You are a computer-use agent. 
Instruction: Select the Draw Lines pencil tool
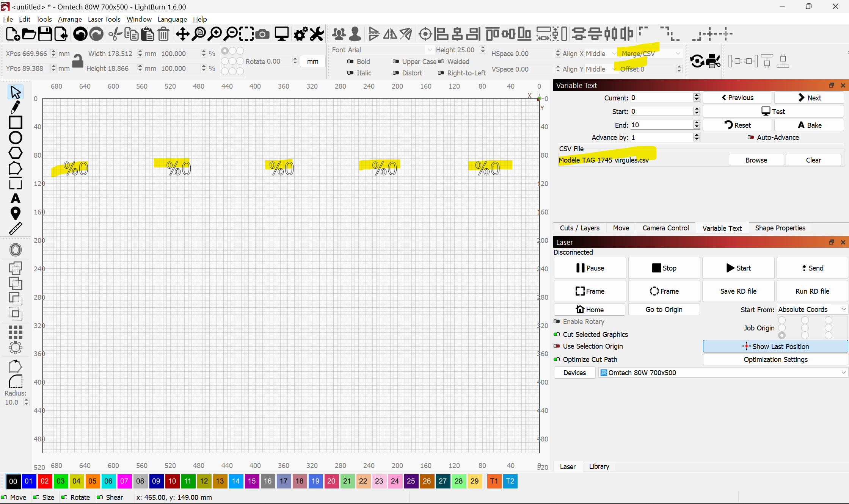(x=15, y=107)
